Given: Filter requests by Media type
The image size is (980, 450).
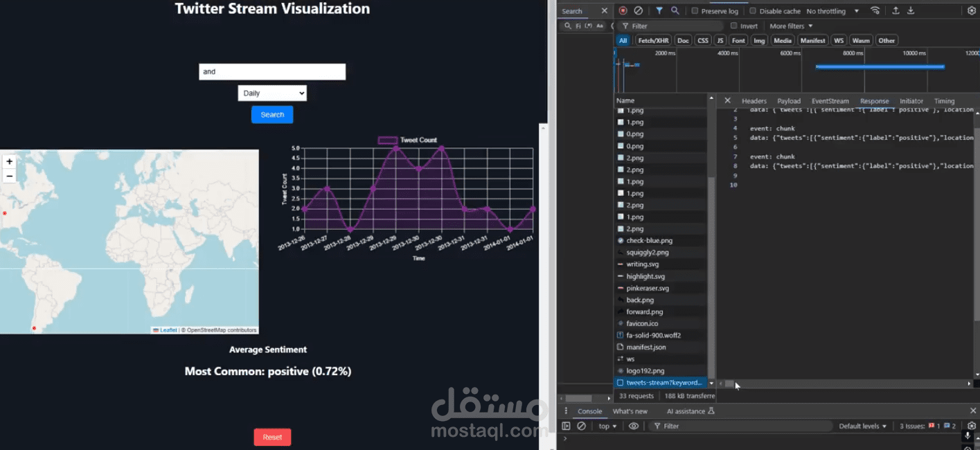Looking at the screenshot, I should 783,41.
